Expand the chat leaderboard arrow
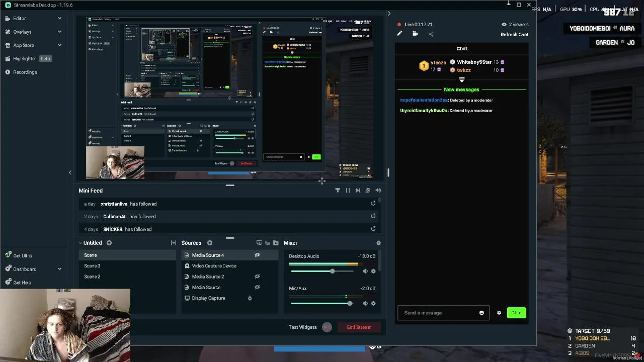 (x=462, y=80)
